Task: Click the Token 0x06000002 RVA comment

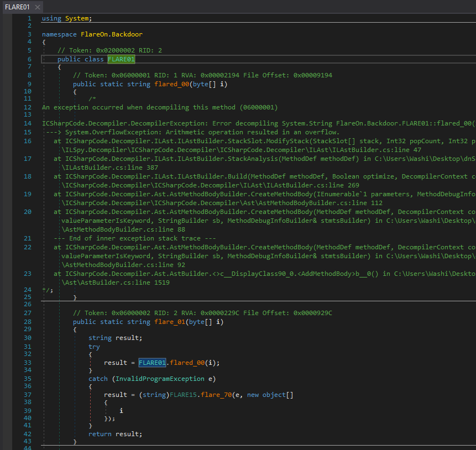Action: coord(202,313)
